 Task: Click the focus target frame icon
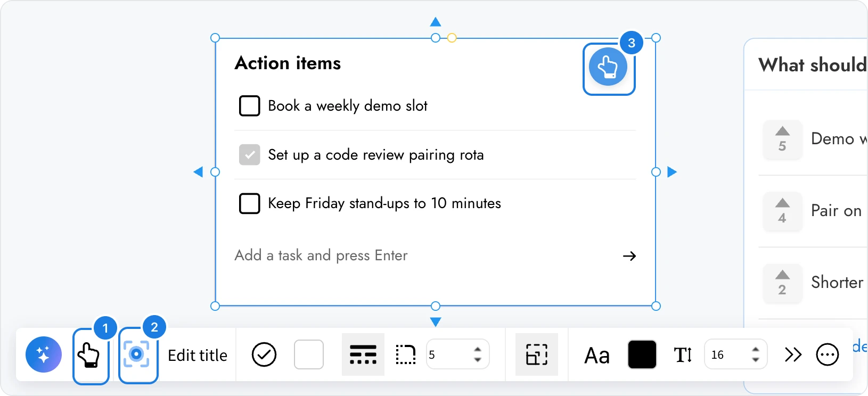tap(137, 355)
